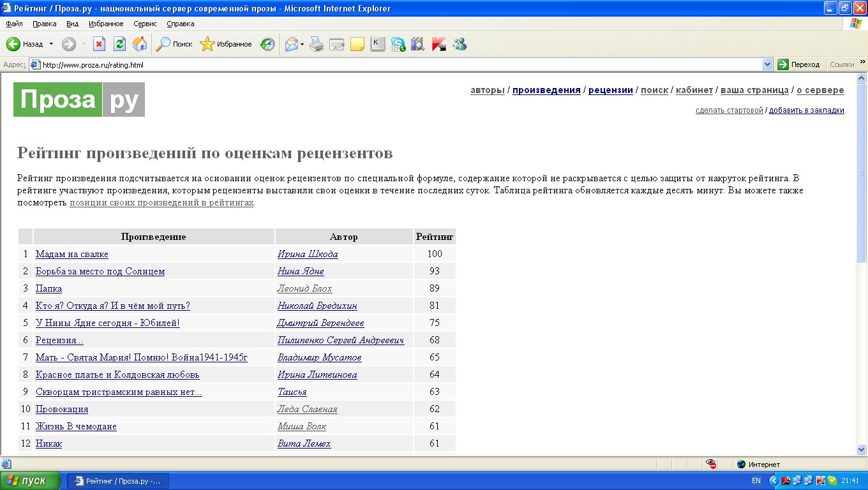Click the Internet zone globe in status bar

(x=741, y=464)
